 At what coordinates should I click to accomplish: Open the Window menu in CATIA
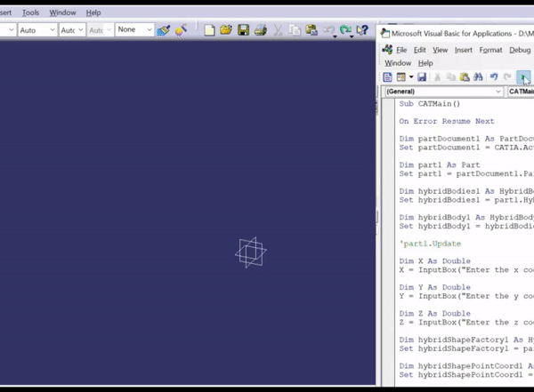pos(62,12)
